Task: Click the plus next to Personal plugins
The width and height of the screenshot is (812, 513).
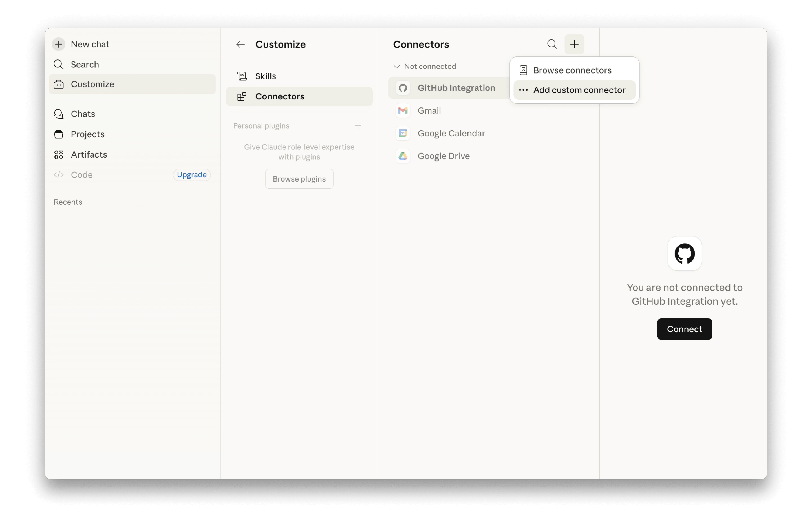Action: click(358, 125)
